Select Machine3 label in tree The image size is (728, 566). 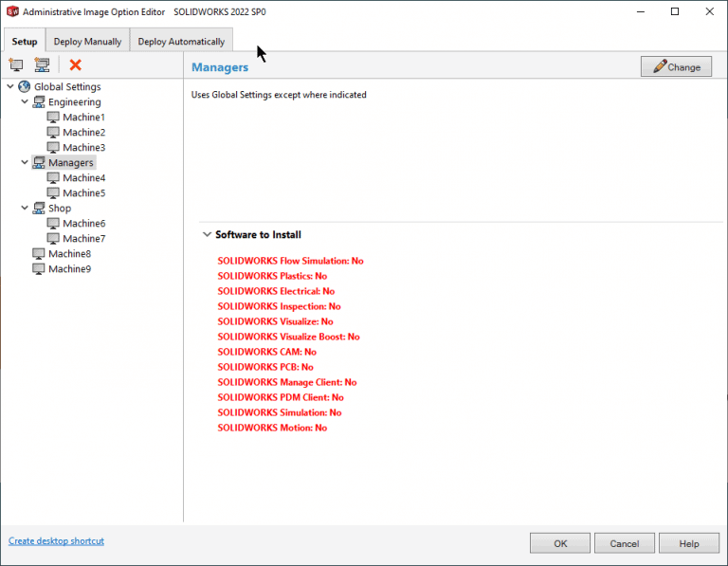point(84,148)
